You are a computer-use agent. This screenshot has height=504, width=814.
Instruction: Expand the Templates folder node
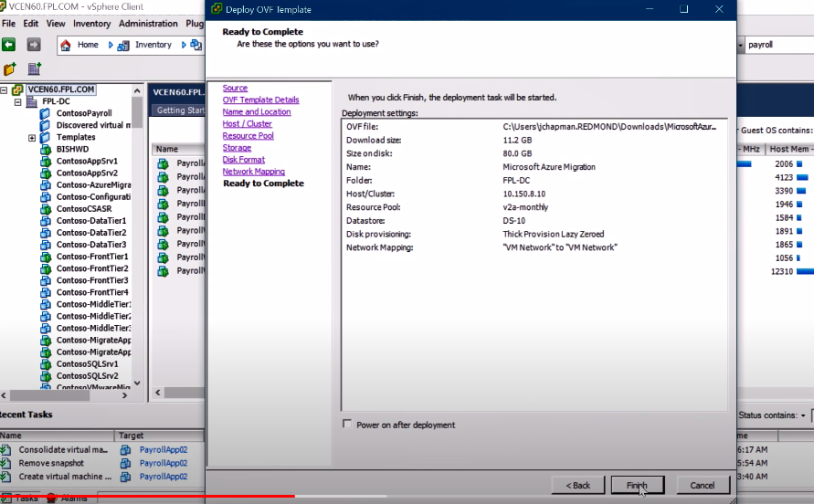coord(32,138)
